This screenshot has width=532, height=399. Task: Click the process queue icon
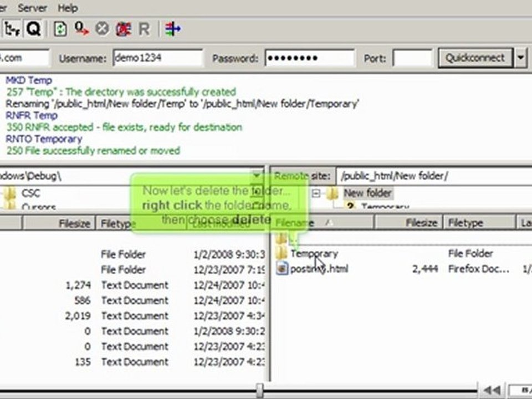pyautogui.click(x=81, y=29)
